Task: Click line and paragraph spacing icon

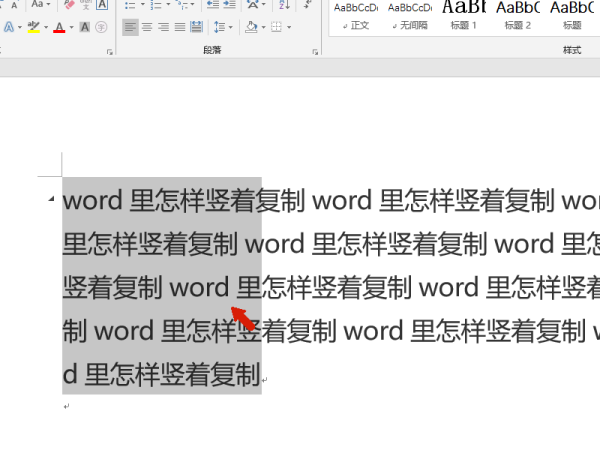Action: (219, 27)
